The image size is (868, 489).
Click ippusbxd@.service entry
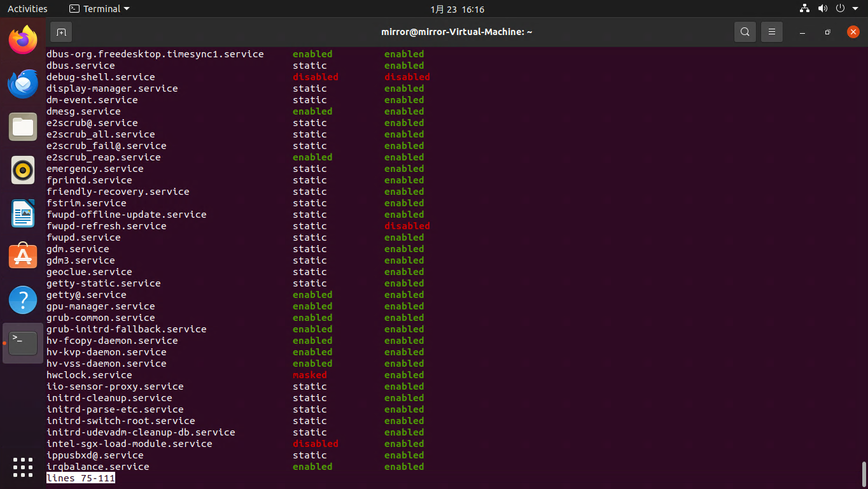(x=95, y=455)
